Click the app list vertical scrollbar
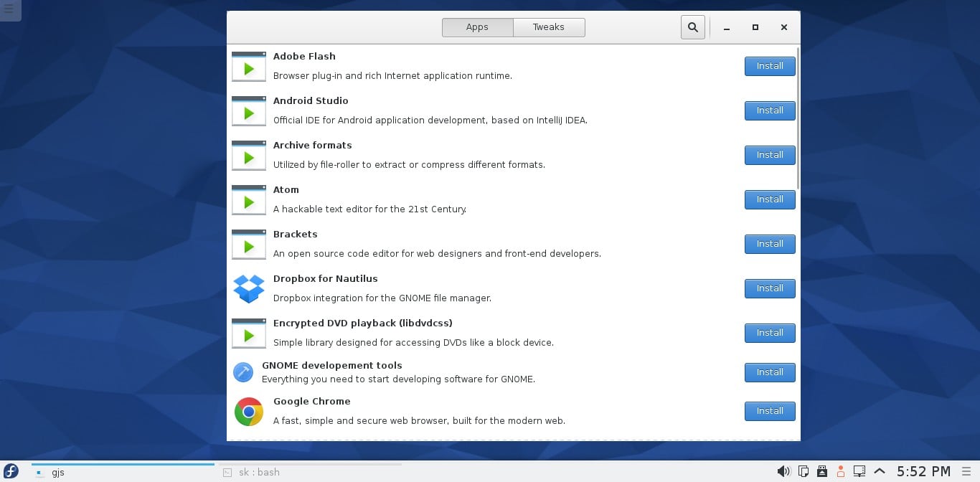The image size is (980, 482). click(798, 118)
